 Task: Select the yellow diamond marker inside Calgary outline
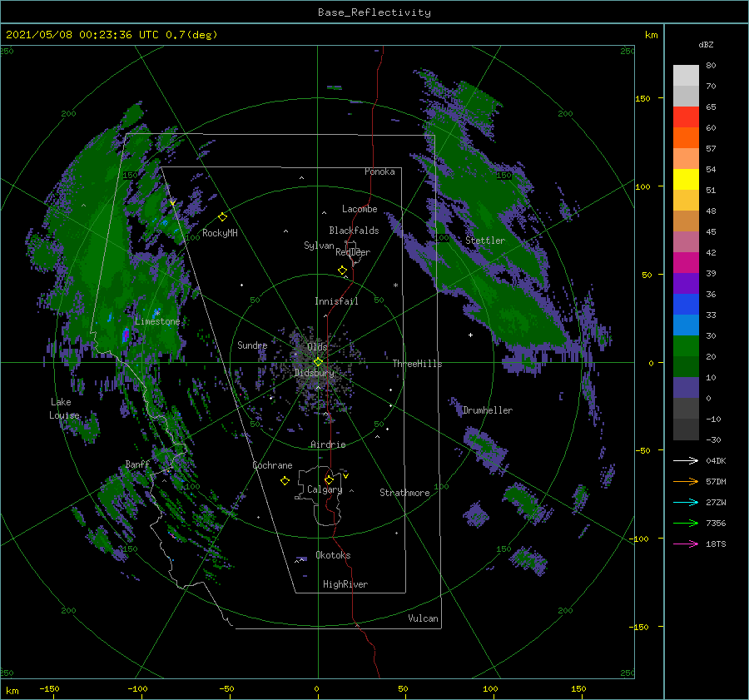point(329,479)
